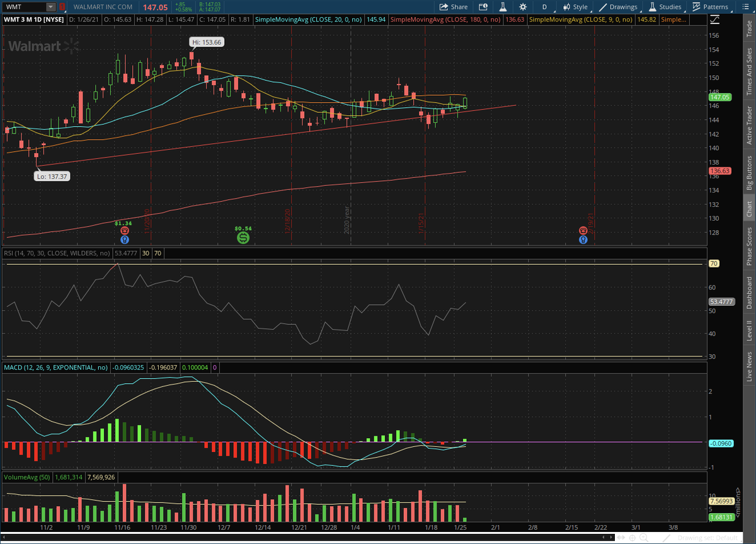Click blue lightbulb icon near 2/19/21 marker

(x=583, y=240)
